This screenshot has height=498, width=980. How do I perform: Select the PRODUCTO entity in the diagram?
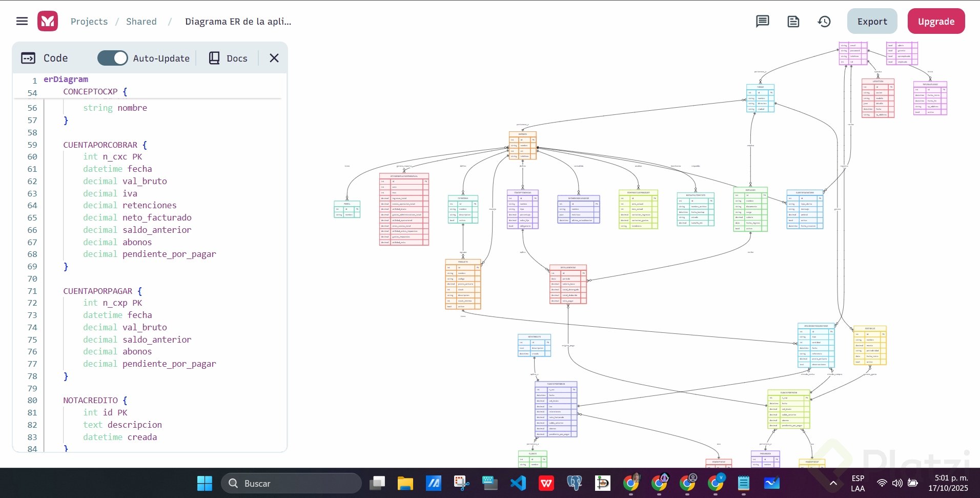[463, 285]
